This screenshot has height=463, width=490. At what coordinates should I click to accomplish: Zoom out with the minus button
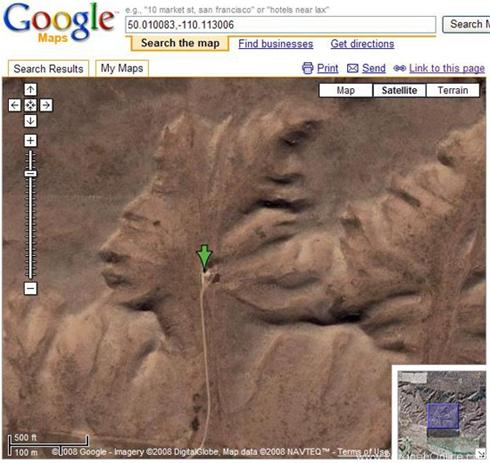[x=30, y=288]
